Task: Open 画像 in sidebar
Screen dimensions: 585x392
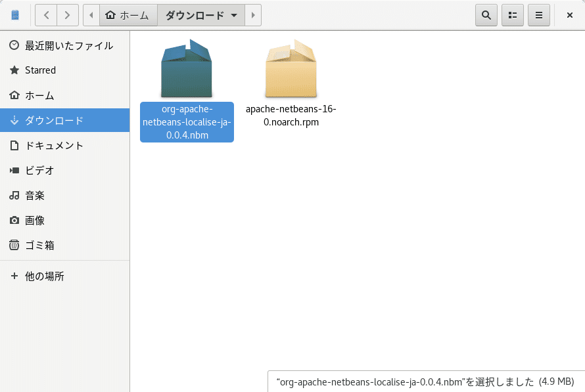Action: tap(65, 220)
